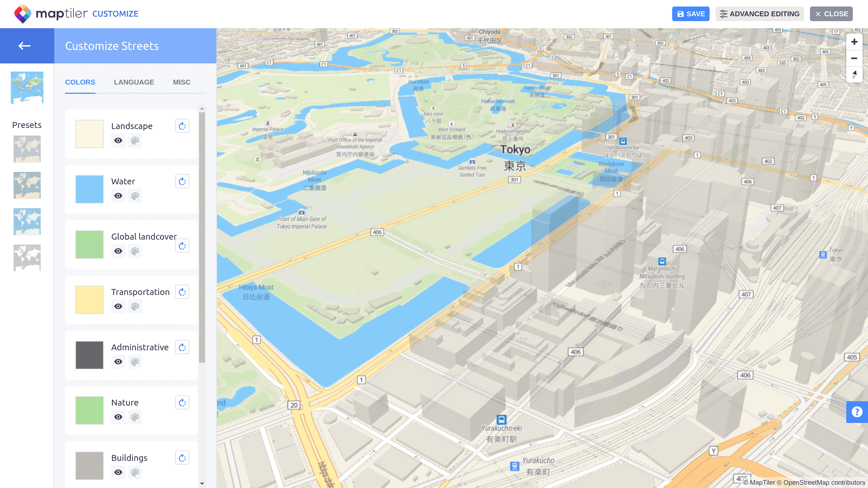Hide the Water layer

118,196
